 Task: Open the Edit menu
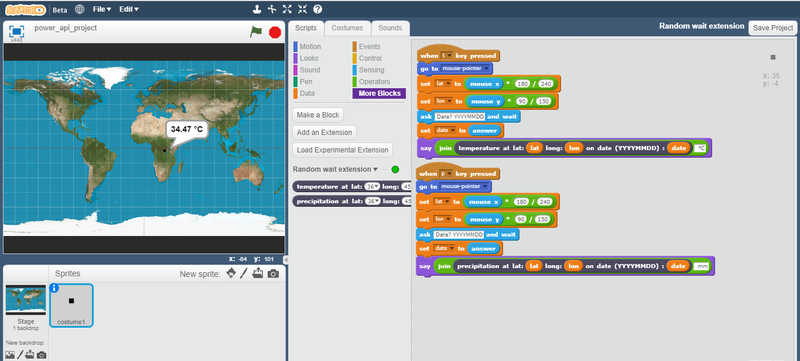point(129,9)
